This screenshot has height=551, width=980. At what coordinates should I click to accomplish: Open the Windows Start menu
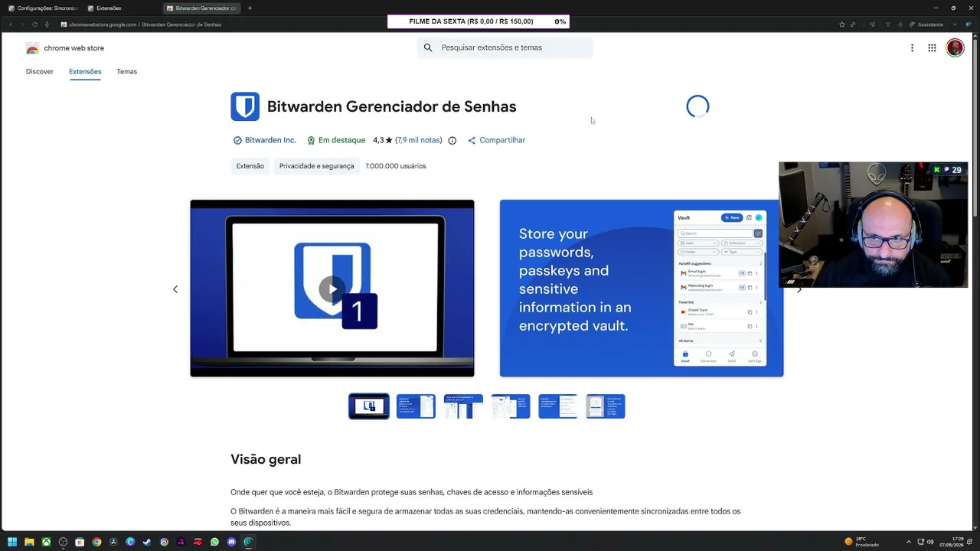click(x=12, y=542)
